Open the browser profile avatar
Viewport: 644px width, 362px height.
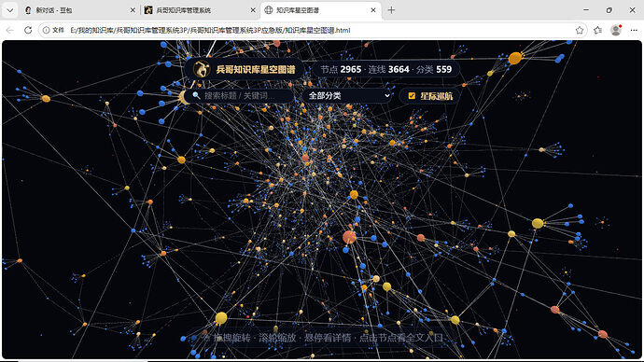point(615,30)
